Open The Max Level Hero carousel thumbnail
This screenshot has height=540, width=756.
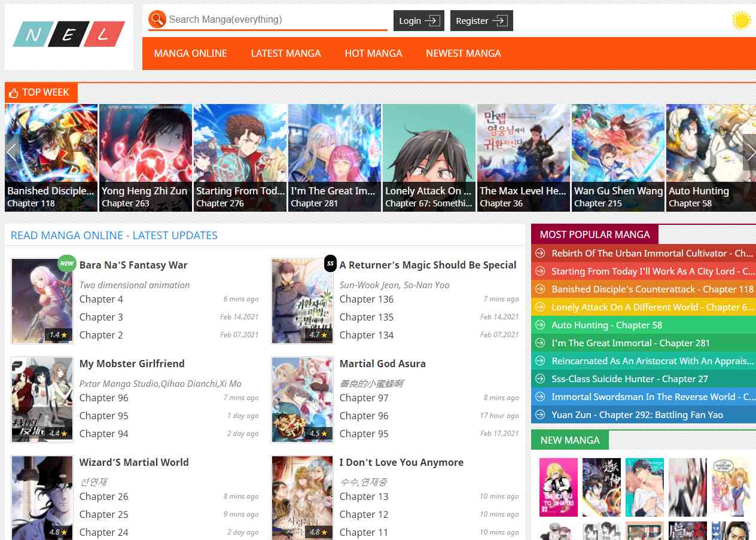(523, 158)
